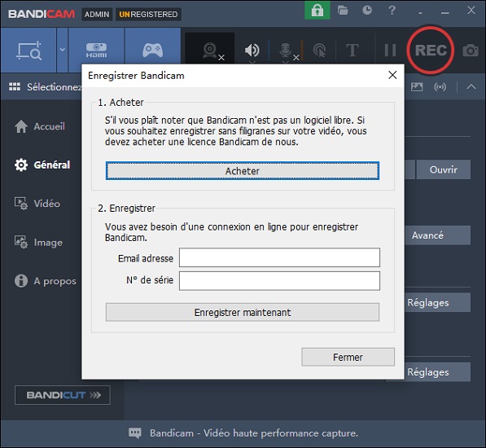Open the Vidéo settings tab
This screenshot has height=448, width=486.
click(37, 204)
